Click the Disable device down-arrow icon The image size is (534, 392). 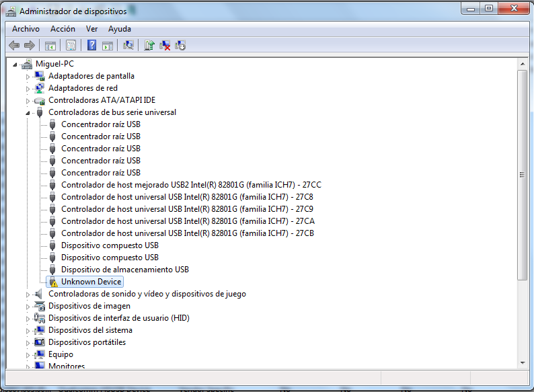(x=180, y=45)
